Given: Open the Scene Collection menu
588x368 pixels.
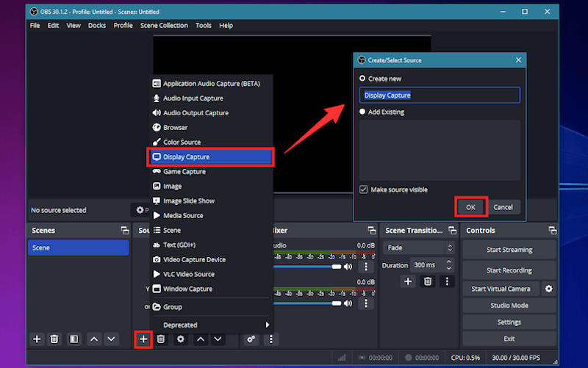Looking at the screenshot, I should click(x=164, y=26).
